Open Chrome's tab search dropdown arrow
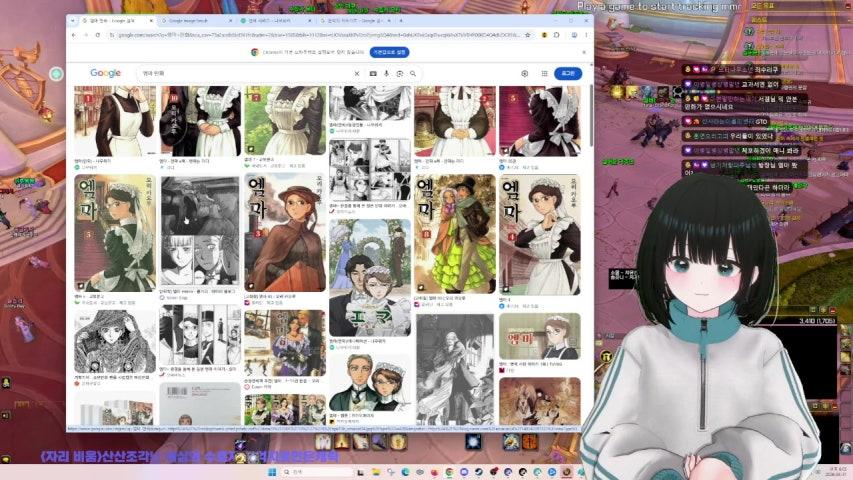853x480 pixels. point(73,21)
